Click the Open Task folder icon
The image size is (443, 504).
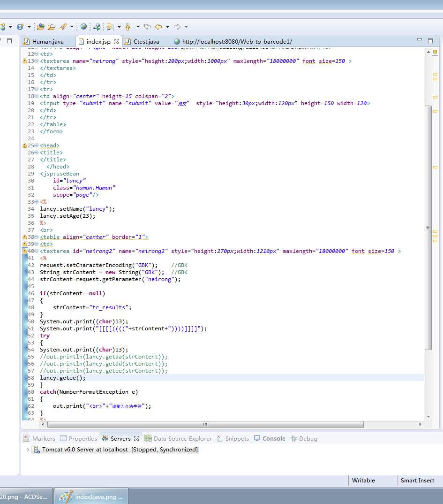tap(51, 27)
